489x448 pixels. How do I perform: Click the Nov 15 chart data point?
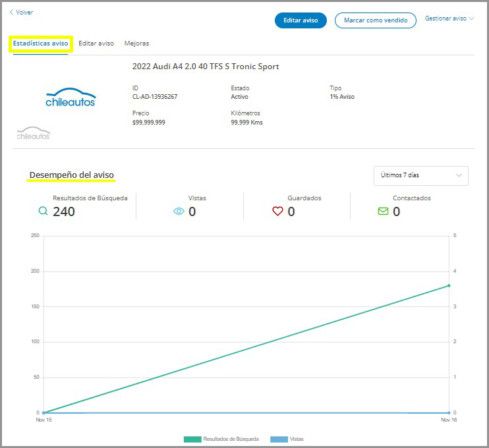[43, 413]
